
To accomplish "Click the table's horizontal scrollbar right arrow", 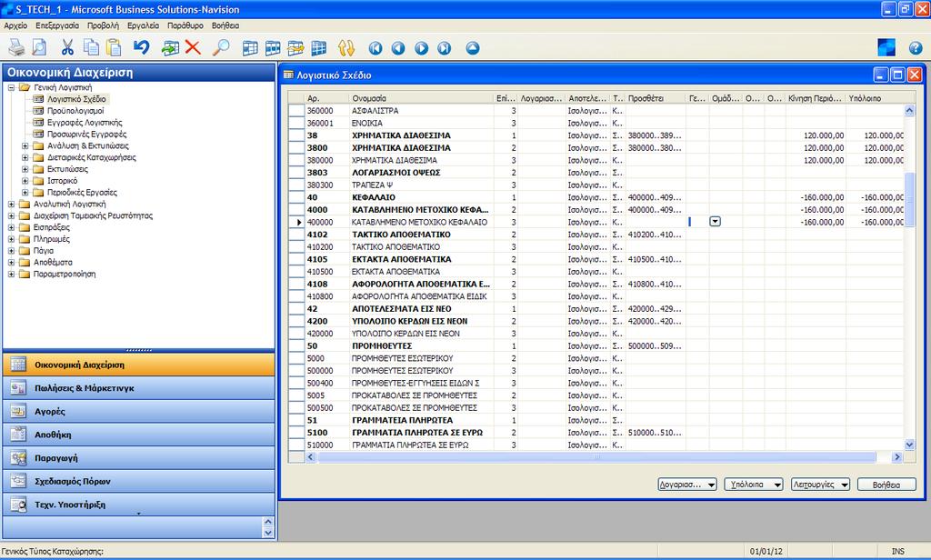I will click(897, 456).
